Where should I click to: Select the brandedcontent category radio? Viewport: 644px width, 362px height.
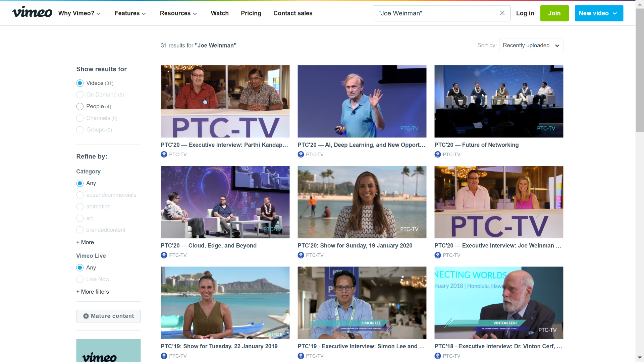tap(80, 230)
